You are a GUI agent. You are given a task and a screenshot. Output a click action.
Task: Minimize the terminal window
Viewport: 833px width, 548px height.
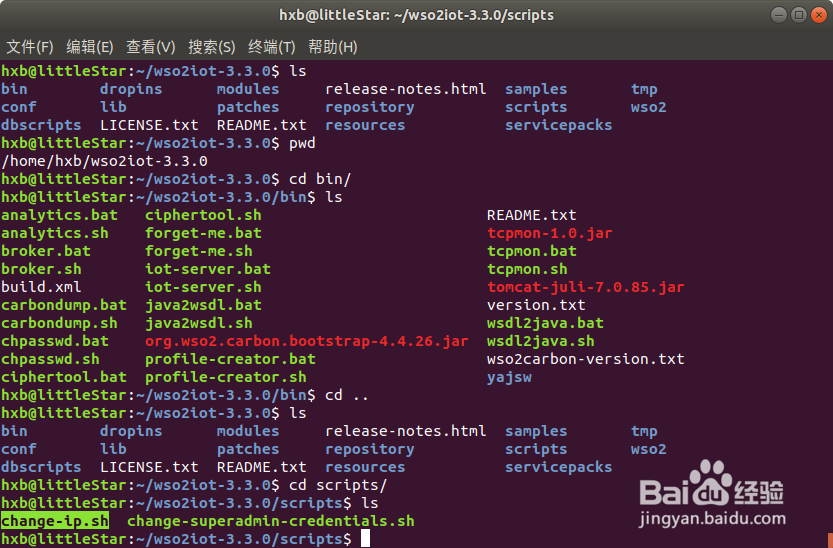[x=778, y=15]
